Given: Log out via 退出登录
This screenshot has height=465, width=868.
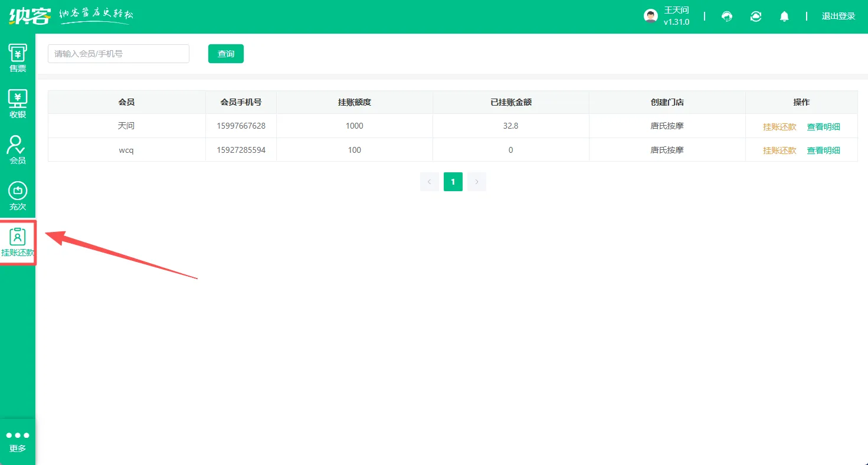Looking at the screenshot, I should click(838, 16).
